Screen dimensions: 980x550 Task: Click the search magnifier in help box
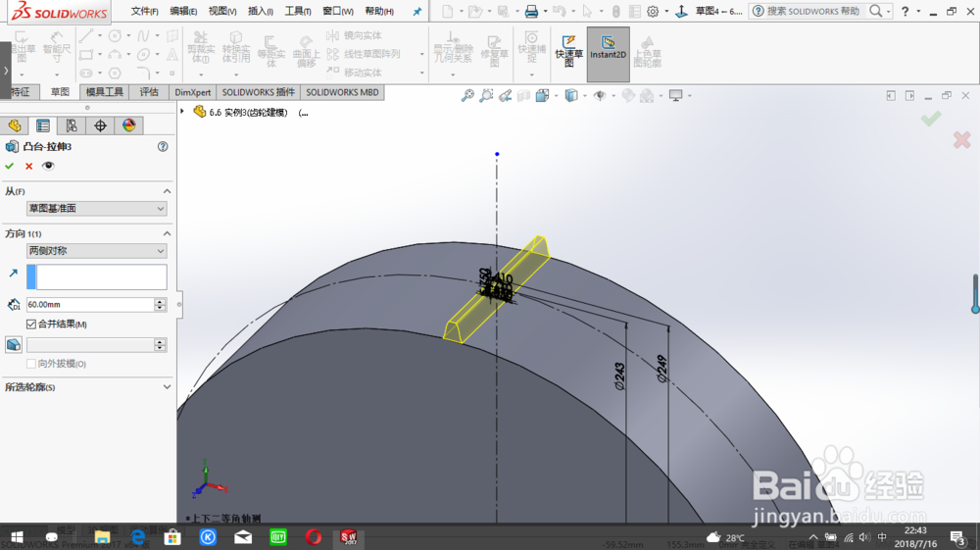[x=875, y=11]
